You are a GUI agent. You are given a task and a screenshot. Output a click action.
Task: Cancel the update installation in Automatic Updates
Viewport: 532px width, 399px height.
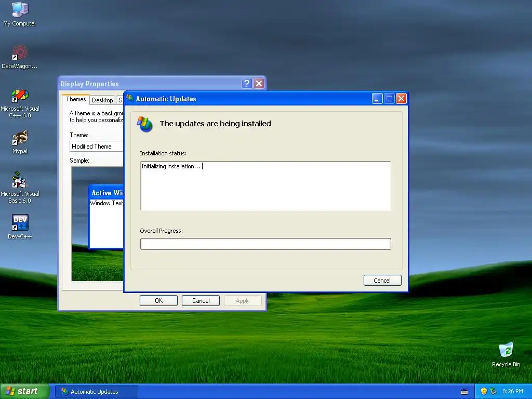coord(382,280)
